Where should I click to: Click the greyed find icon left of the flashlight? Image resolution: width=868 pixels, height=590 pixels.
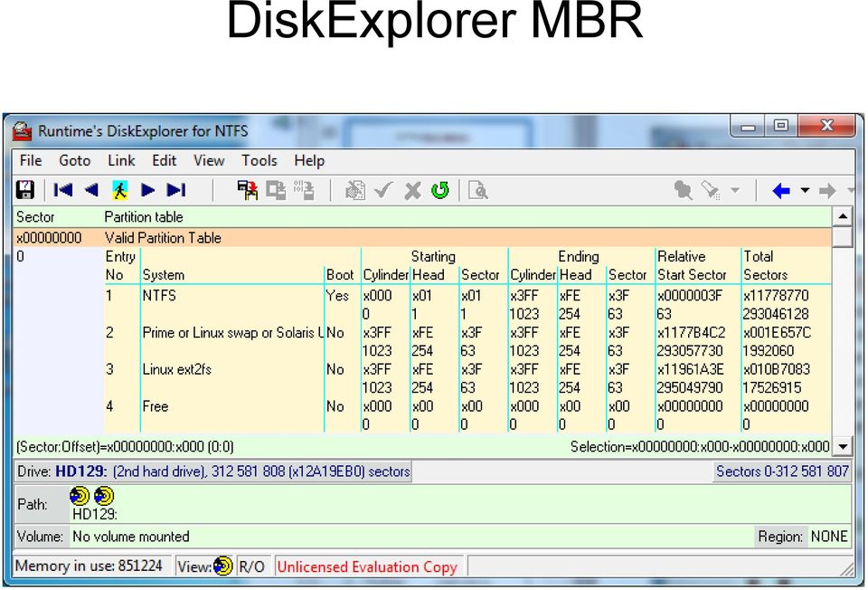(x=684, y=191)
